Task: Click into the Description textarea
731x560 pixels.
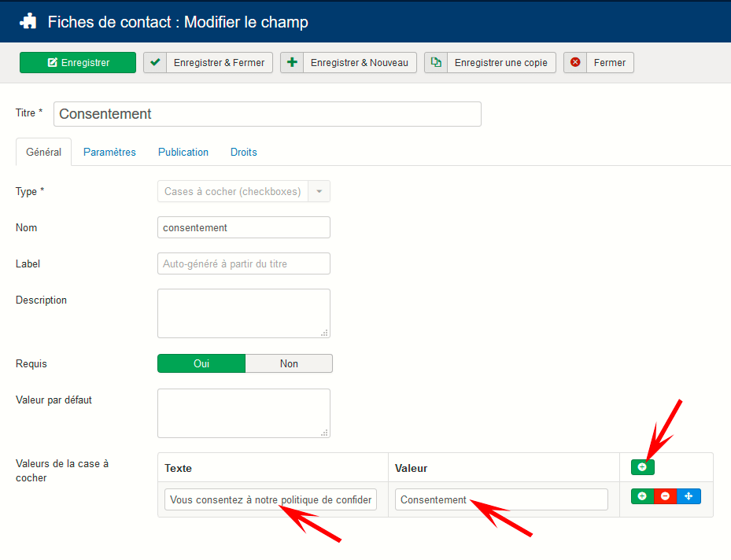Action: click(244, 314)
